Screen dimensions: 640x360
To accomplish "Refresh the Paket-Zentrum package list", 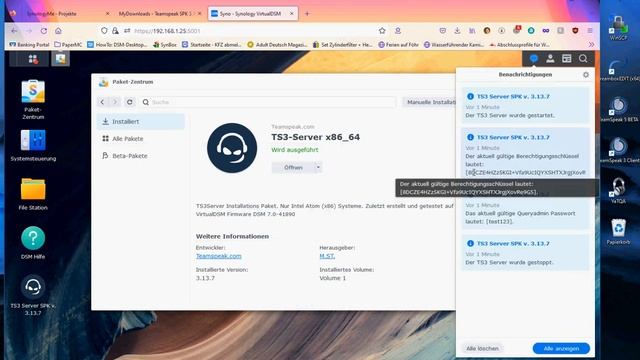I will pos(130,102).
